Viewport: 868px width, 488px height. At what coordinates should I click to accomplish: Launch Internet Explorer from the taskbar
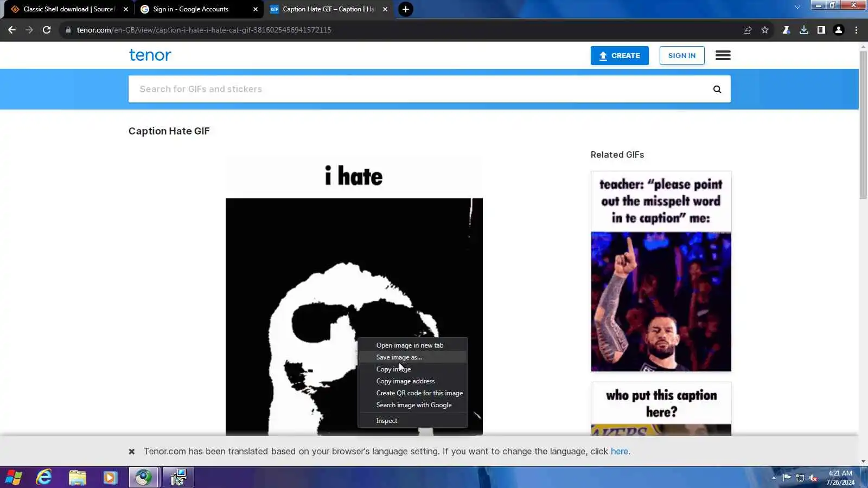point(44,477)
